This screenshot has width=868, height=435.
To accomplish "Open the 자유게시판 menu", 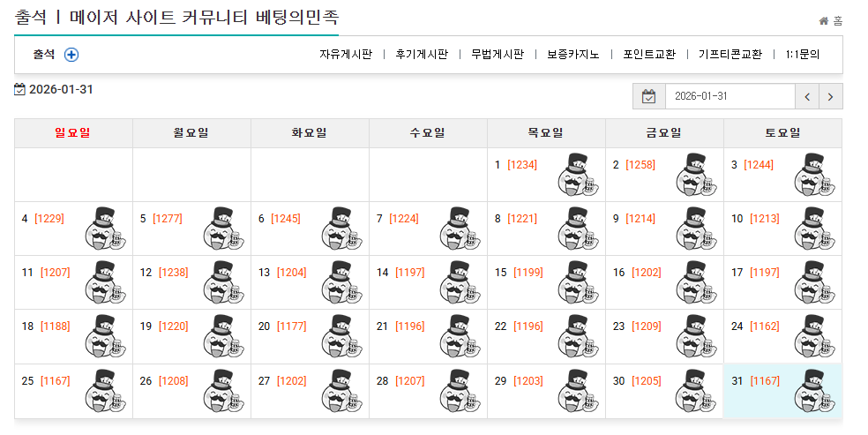I will click(x=346, y=54).
